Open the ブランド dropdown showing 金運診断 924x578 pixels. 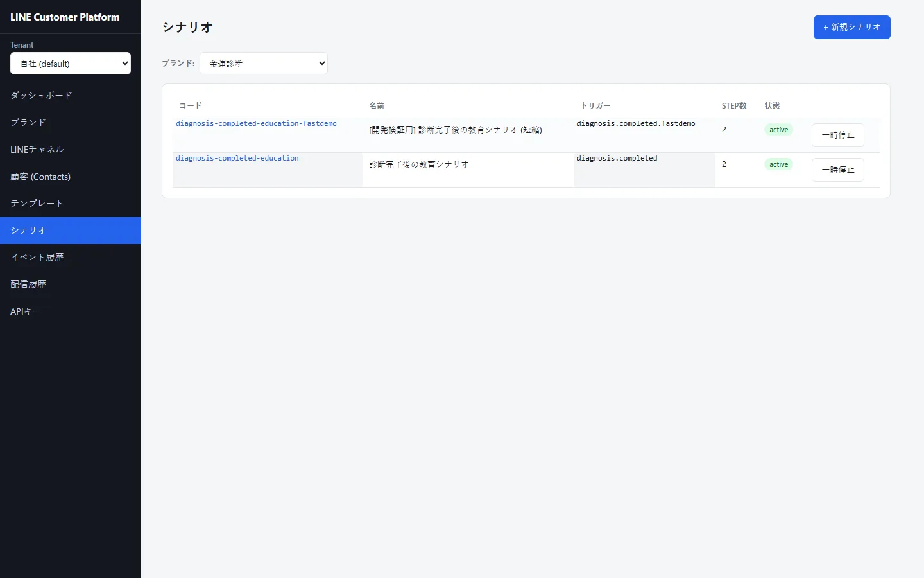point(264,64)
